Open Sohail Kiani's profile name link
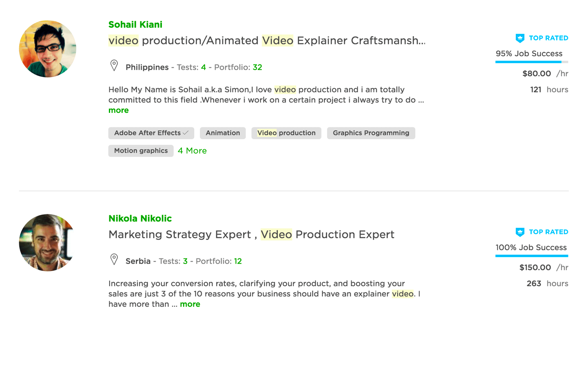588x377 pixels. [135, 24]
